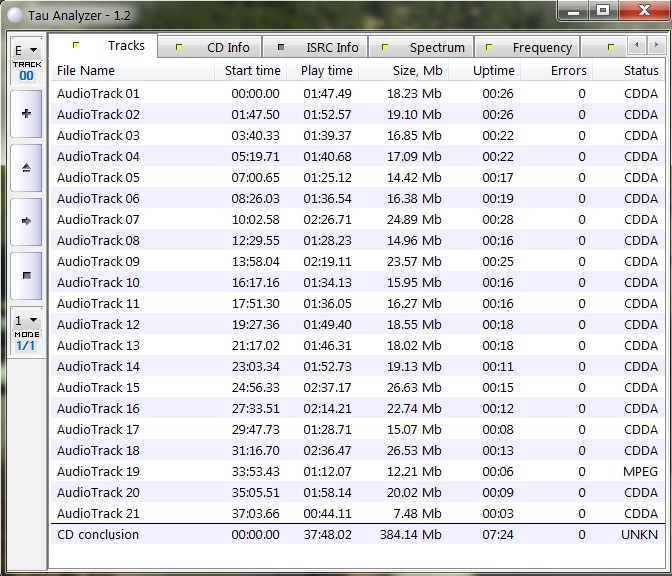This screenshot has width=672, height=576.
Task: Click the CD conclusion summary row
Action: (98, 534)
